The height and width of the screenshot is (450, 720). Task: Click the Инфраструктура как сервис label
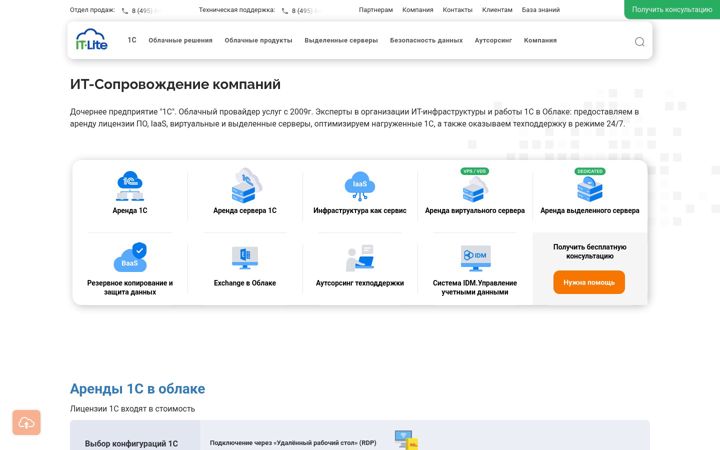pos(360,211)
